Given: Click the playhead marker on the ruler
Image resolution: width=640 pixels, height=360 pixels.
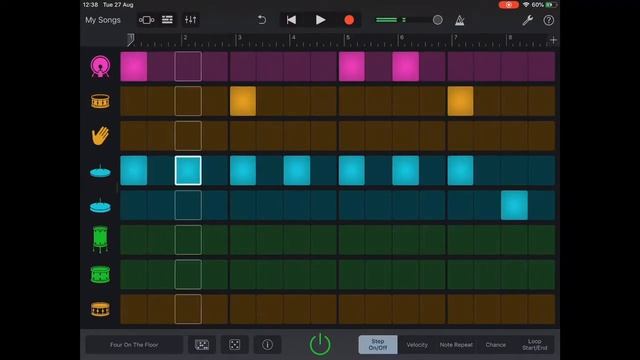Looking at the screenshot, I should (131, 40).
